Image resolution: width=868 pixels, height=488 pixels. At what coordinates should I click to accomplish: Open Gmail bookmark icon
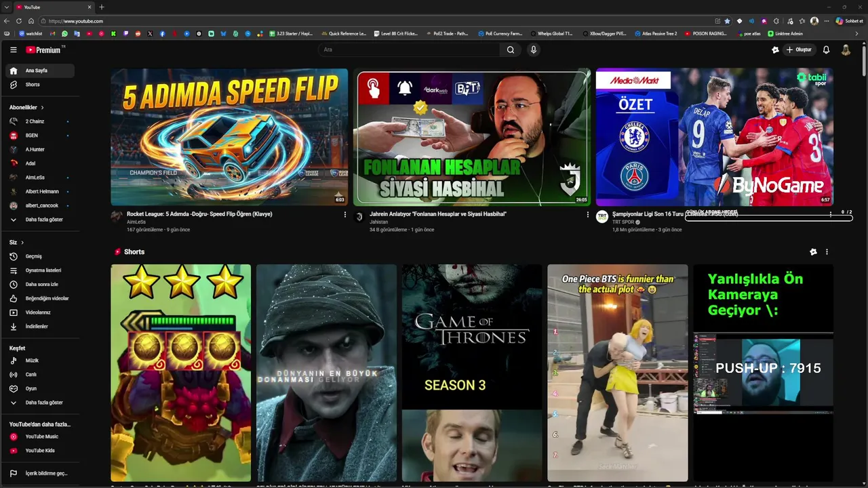coord(53,33)
